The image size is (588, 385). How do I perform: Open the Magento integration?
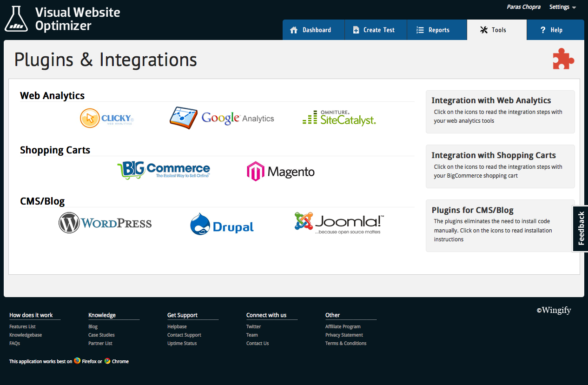281,171
